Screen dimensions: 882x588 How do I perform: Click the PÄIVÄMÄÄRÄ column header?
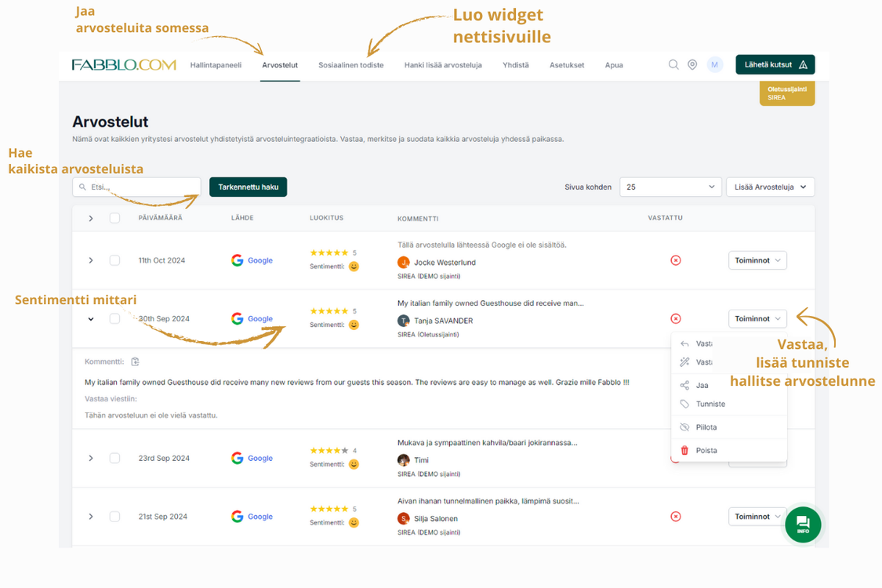(160, 218)
